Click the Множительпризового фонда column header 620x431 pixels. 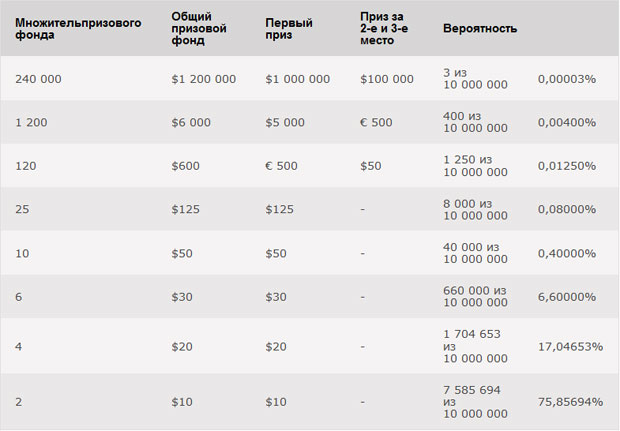click(x=78, y=29)
